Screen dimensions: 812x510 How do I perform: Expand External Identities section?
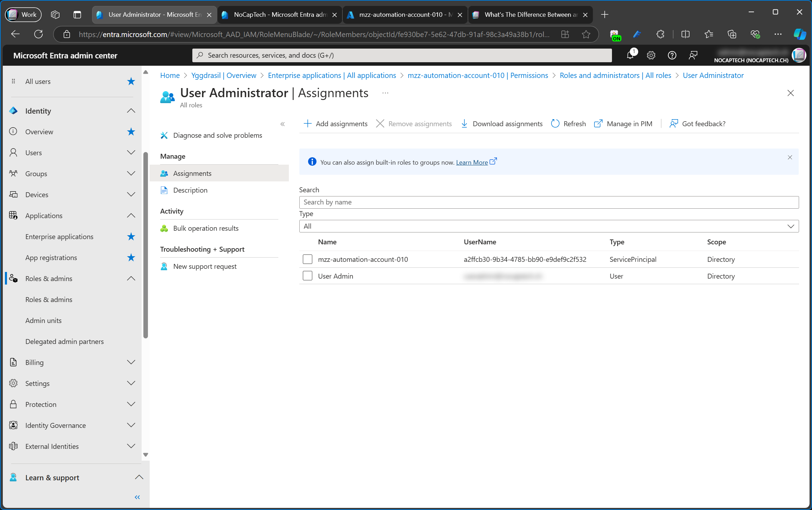(x=131, y=446)
